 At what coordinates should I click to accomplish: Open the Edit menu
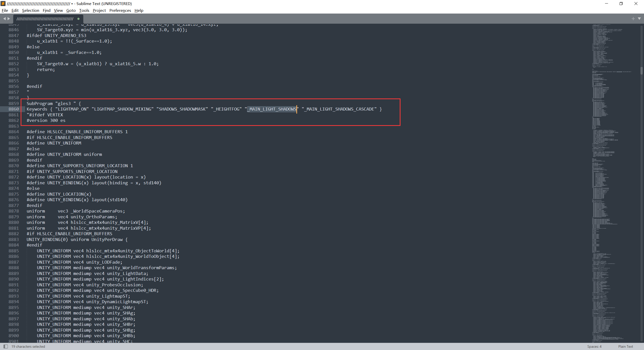pos(15,10)
